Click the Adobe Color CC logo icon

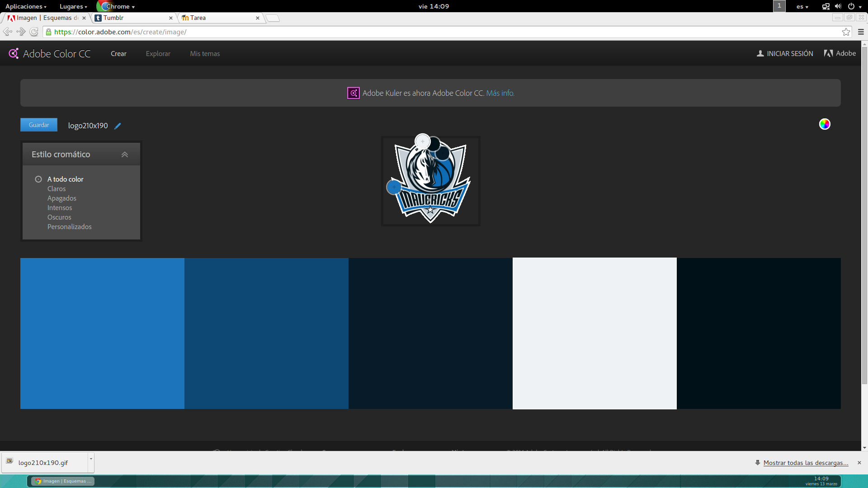click(14, 53)
